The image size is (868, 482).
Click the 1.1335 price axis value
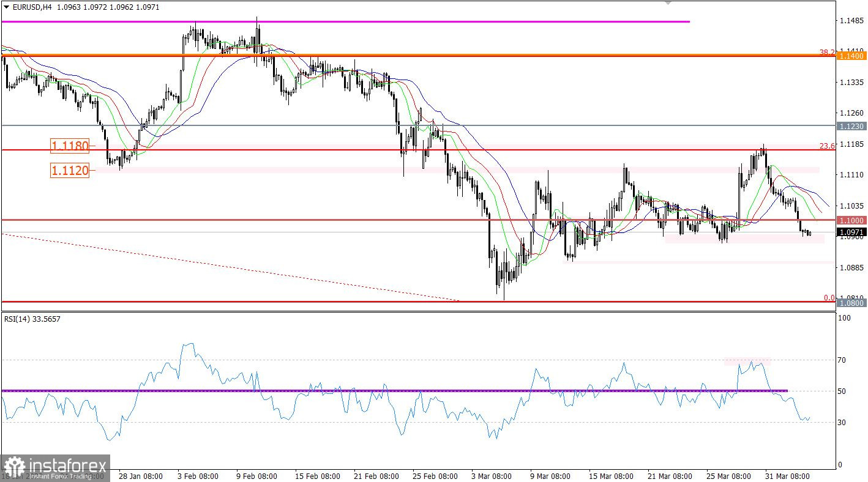pos(852,82)
